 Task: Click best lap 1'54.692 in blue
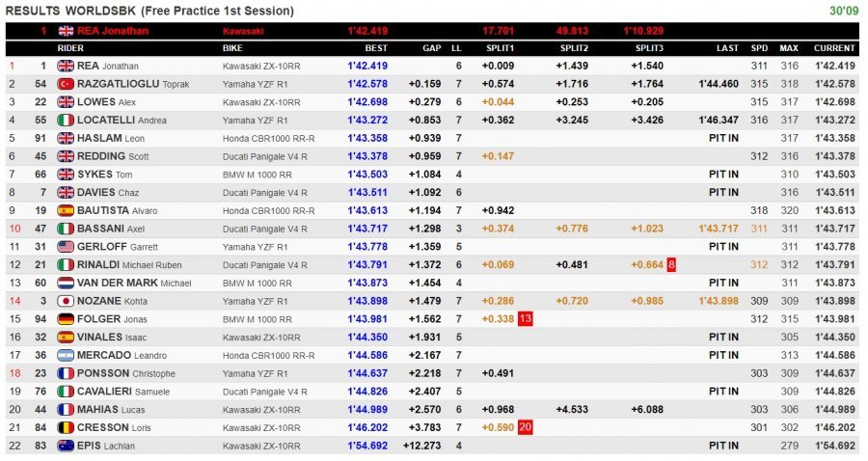(367, 446)
